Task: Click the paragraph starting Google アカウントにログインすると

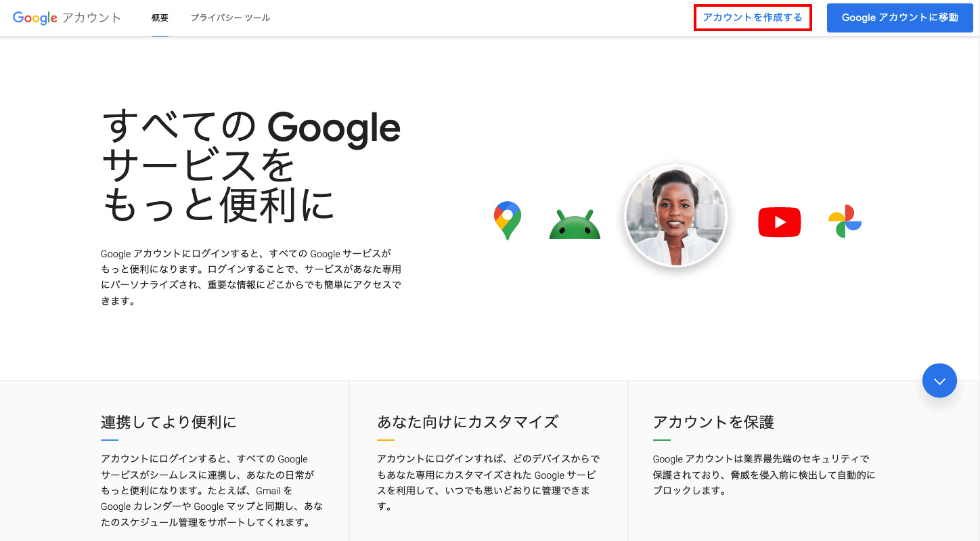Action: [251, 277]
